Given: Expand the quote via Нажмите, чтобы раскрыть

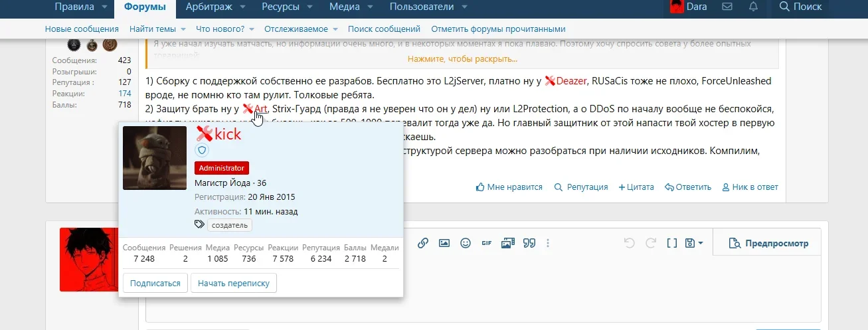Looking at the screenshot, I should 462,59.
